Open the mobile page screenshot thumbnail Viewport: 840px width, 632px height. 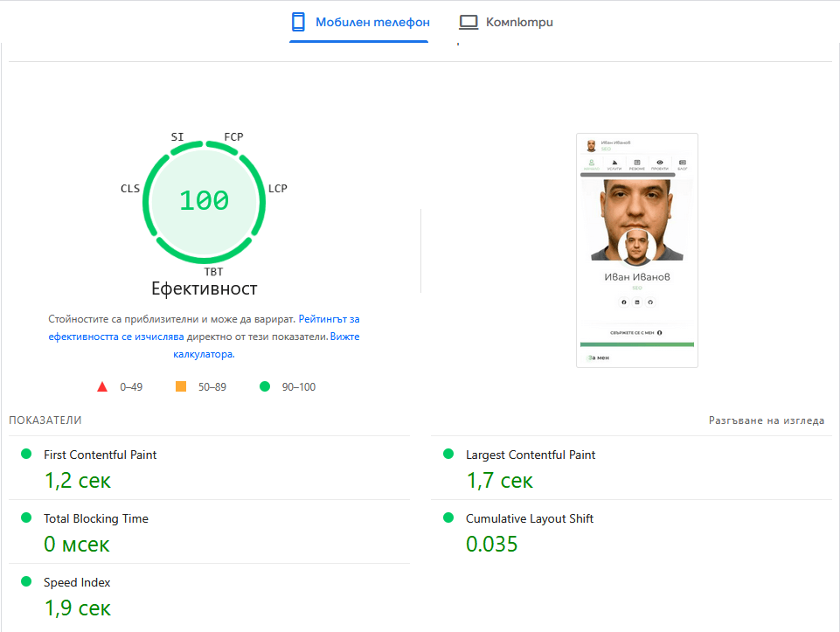pos(637,250)
